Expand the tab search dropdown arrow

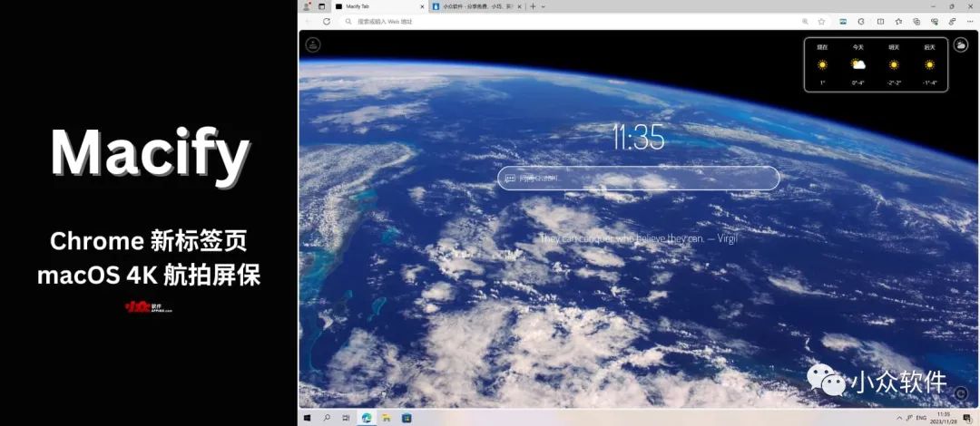click(x=544, y=6)
